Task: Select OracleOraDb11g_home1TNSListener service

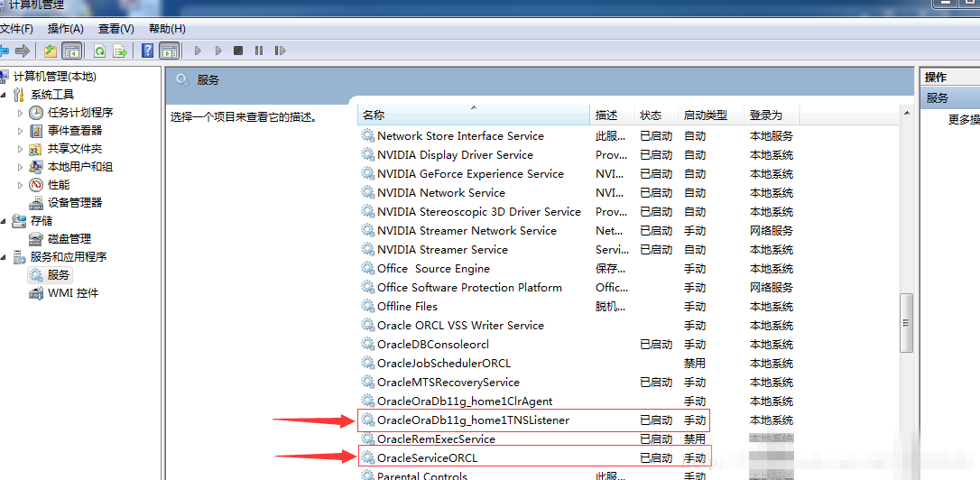Action: (473, 420)
